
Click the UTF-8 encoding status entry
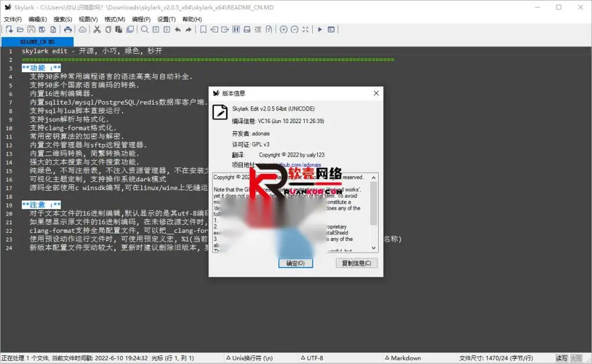point(312,358)
